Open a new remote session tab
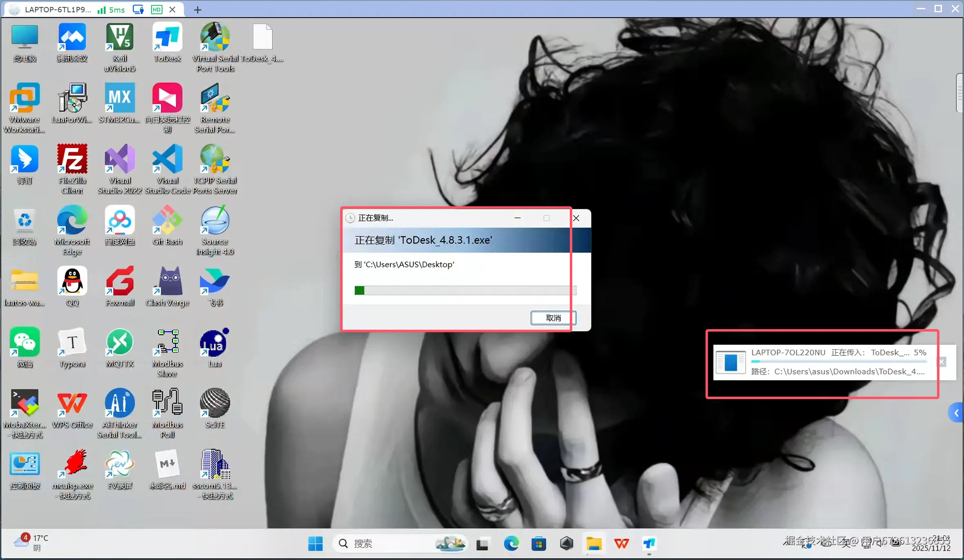 (x=197, y=9)
